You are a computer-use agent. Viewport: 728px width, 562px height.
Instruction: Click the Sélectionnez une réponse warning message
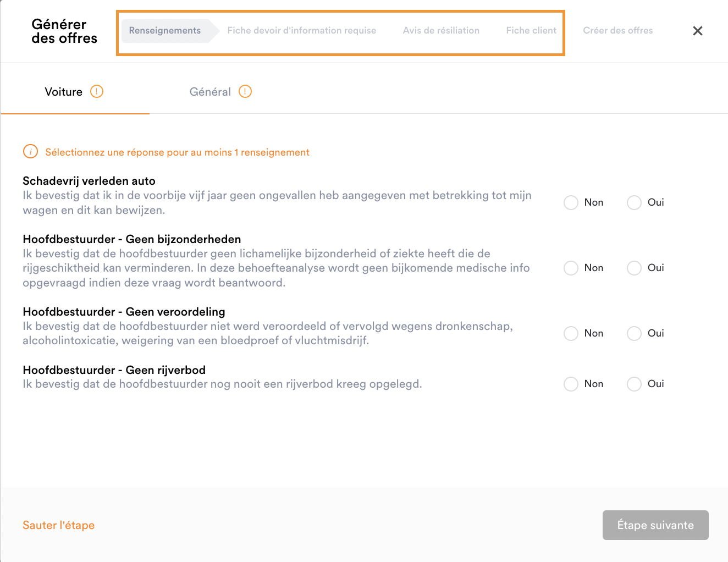177,152
